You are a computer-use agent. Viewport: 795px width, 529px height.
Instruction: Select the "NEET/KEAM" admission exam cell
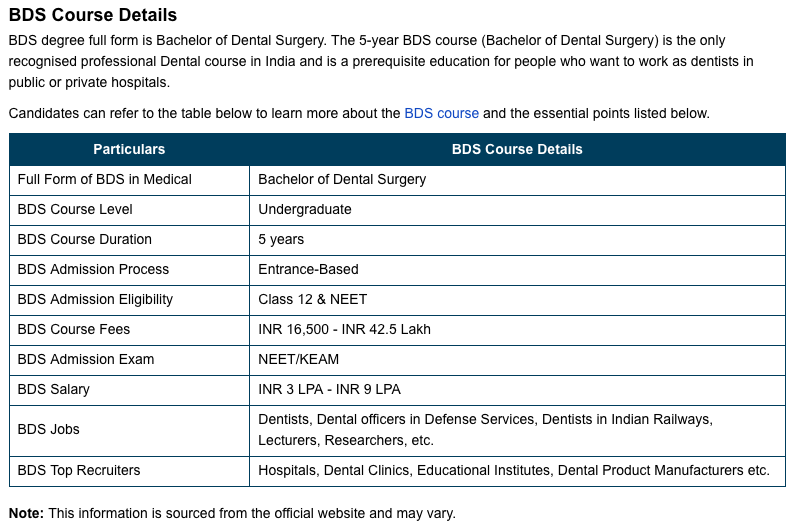click(298, 359)
